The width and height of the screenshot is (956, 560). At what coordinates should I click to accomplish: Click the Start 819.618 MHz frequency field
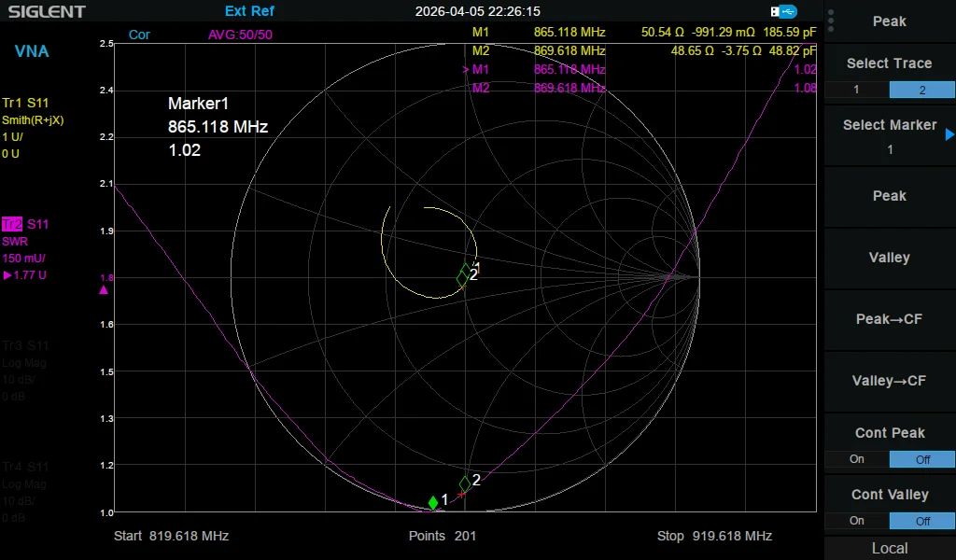tap(172, 536)
